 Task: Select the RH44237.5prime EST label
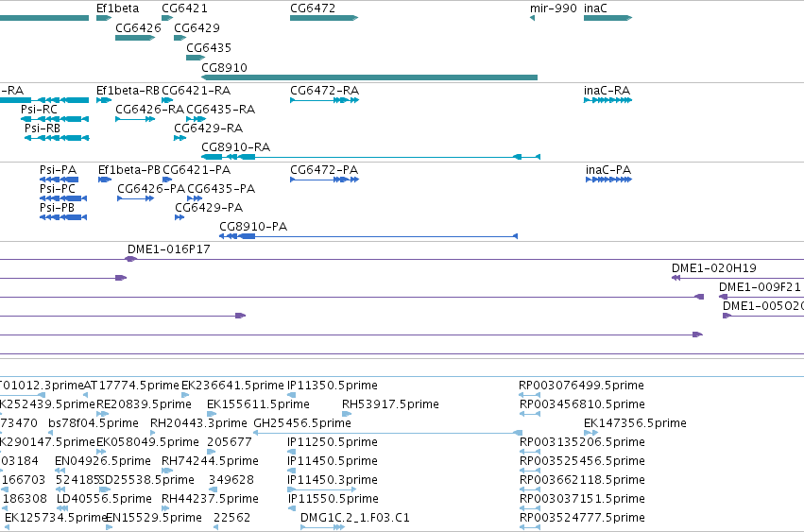pos(211,499)
